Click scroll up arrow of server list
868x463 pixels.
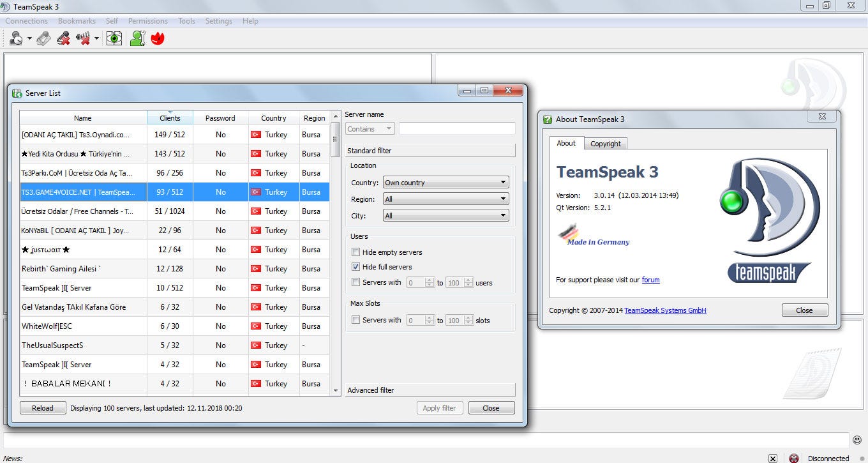tap(336, 116)
